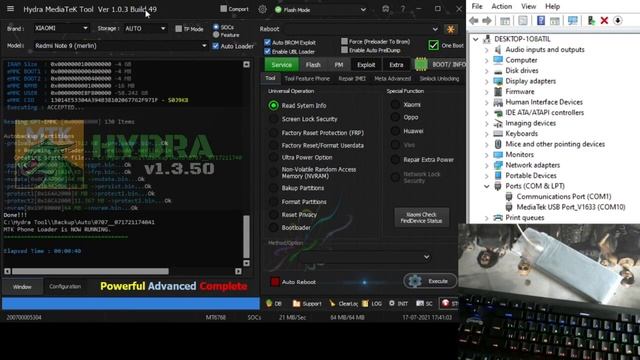Click the Execute button

pyautogui.click(x=431, y=281)
